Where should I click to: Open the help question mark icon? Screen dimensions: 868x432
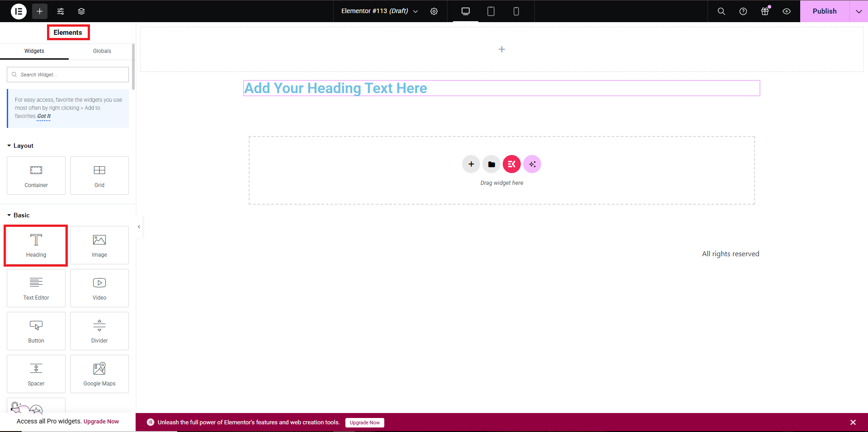743,11
